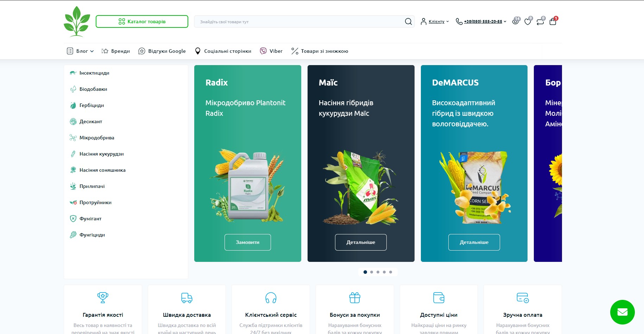Click the Бренди star icon
The image size is (644, 334).
click(105, 51)
